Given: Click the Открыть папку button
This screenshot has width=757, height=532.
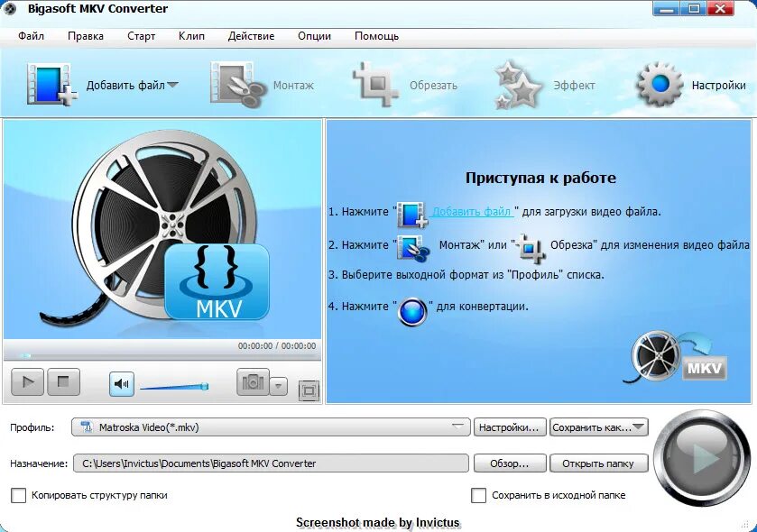Looking at the screenshot, I should point(598,463).
